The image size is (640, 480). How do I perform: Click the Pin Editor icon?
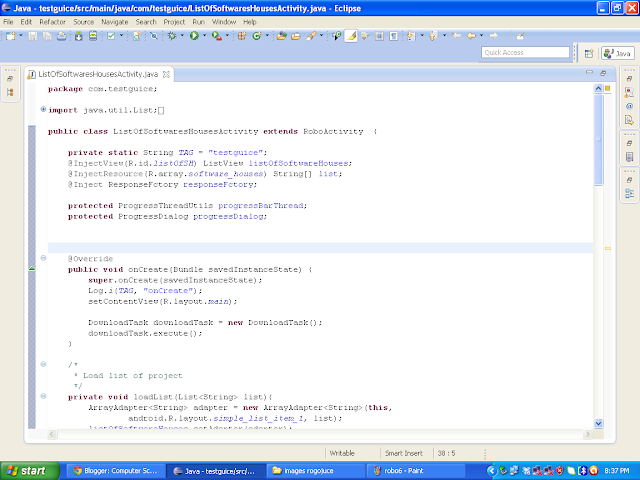[x=520, y=36]
